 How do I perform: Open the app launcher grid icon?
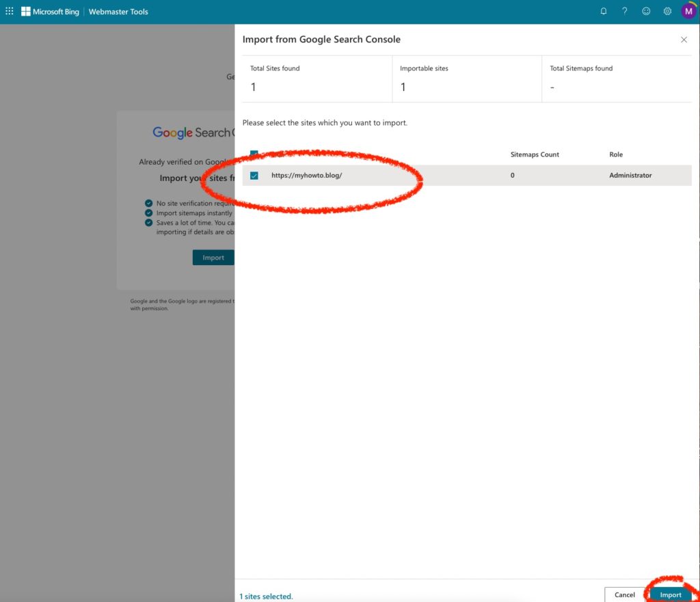(10, 11)
